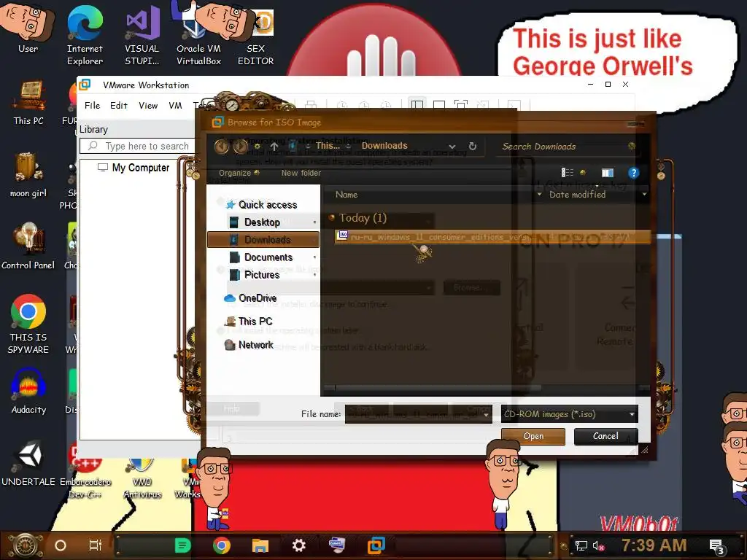Click the Open button

(533, 436)
